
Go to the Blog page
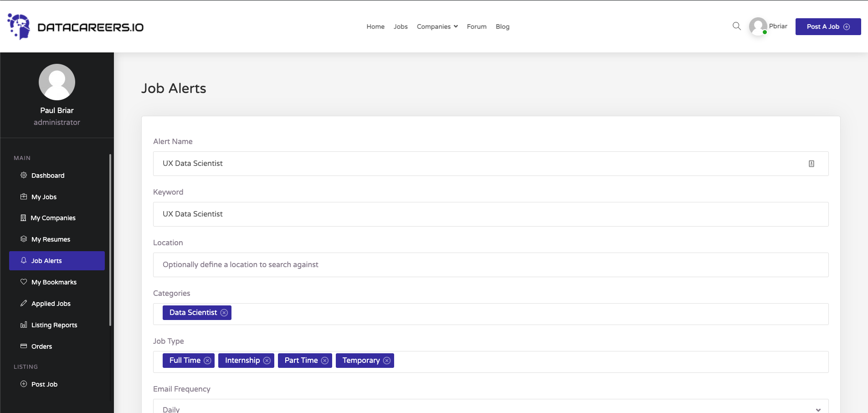tap(502, 26)
